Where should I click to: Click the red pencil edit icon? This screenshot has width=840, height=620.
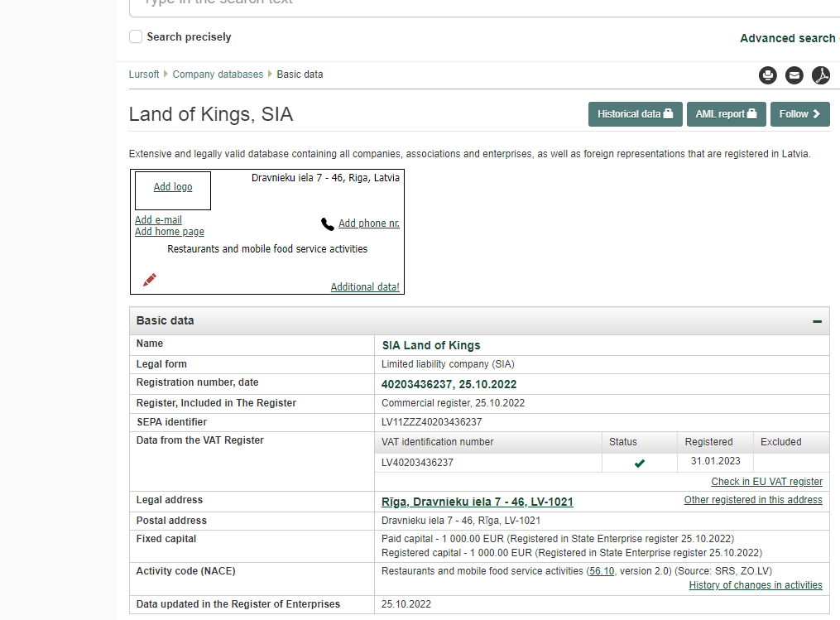(150, 280)
